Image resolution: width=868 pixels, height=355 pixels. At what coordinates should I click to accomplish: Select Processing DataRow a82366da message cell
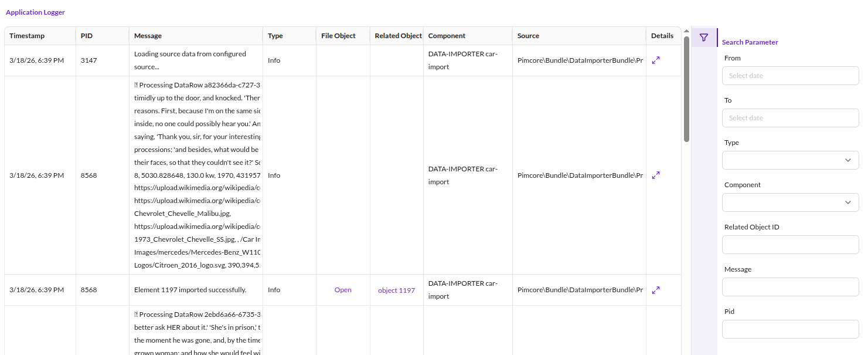(x=196, y=175)
